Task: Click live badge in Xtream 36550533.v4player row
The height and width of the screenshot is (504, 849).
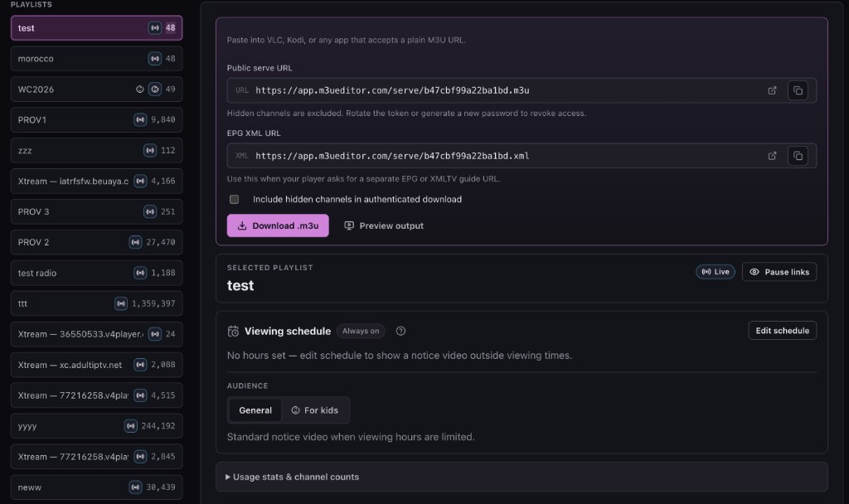Action: tap(155, 334)
